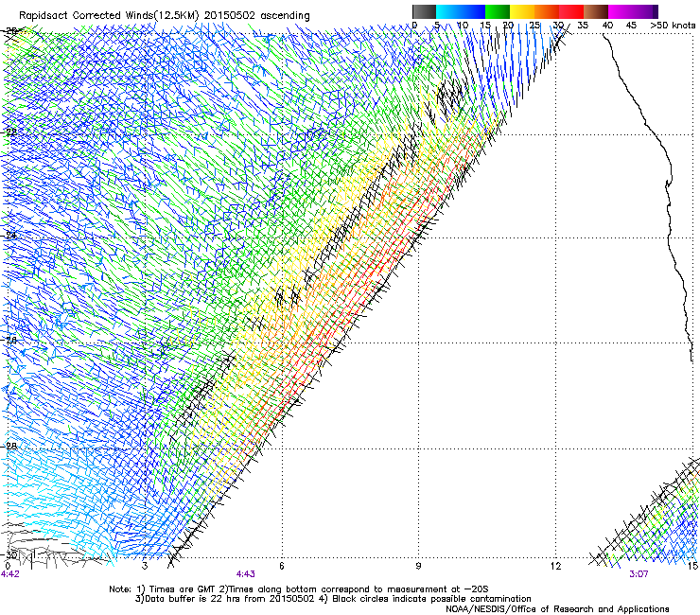Click the '20150502 ascending' date in title
The width and height of the screenshot is (700, 615).
(256, 15)
